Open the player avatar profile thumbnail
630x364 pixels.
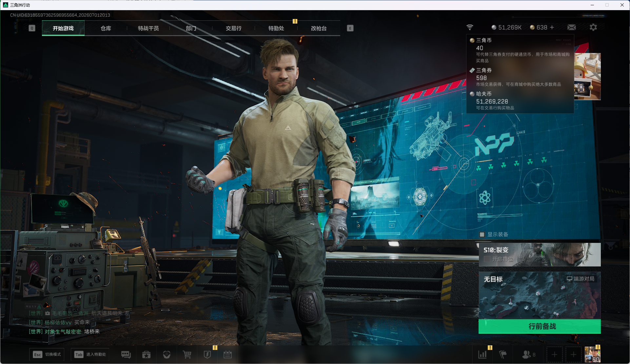click(592, 355)
